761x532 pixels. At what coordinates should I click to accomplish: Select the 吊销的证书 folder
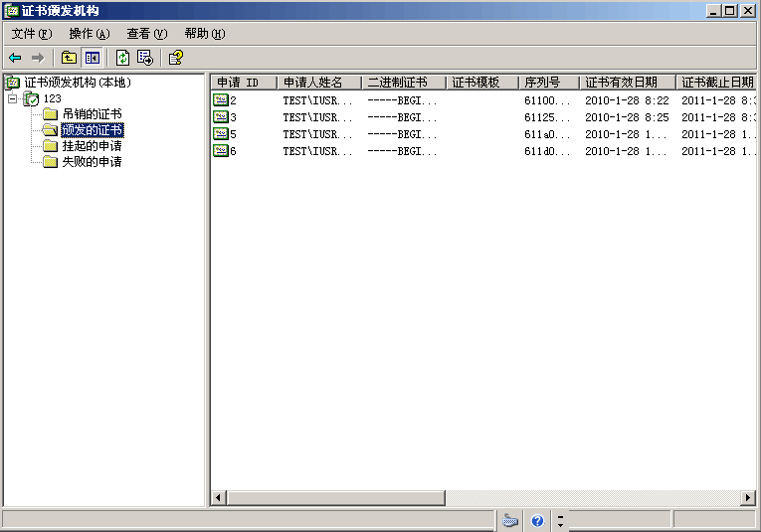92,114
